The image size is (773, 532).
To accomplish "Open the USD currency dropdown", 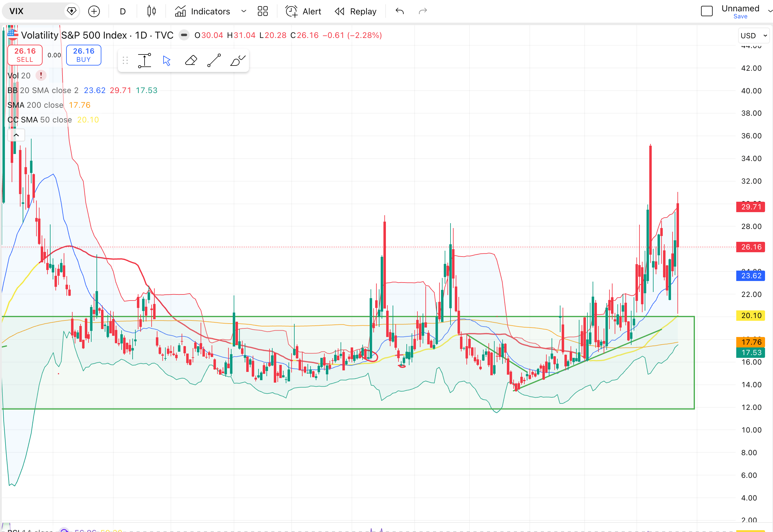I will coord(754,36).
